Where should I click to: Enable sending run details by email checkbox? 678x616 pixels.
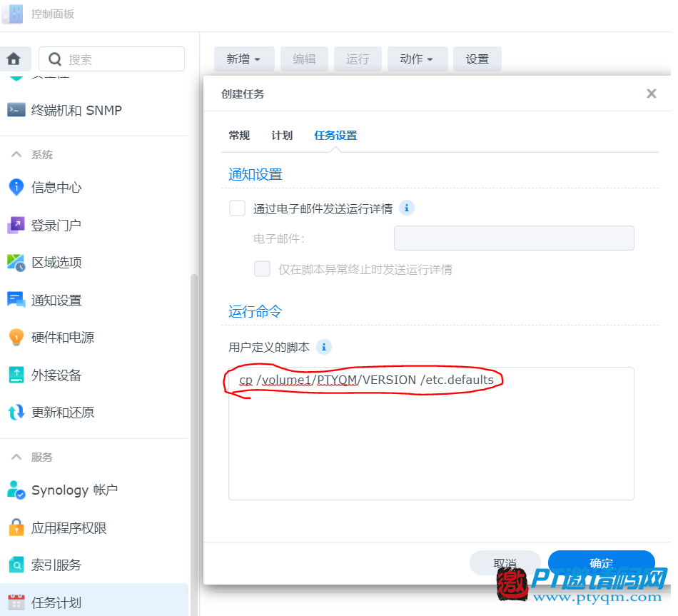click(237, 208)
